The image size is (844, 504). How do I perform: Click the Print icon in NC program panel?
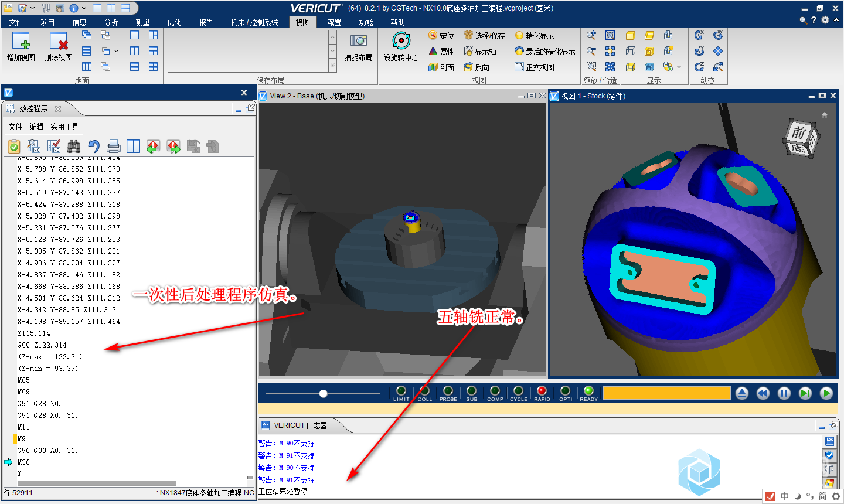pos(114,147)
